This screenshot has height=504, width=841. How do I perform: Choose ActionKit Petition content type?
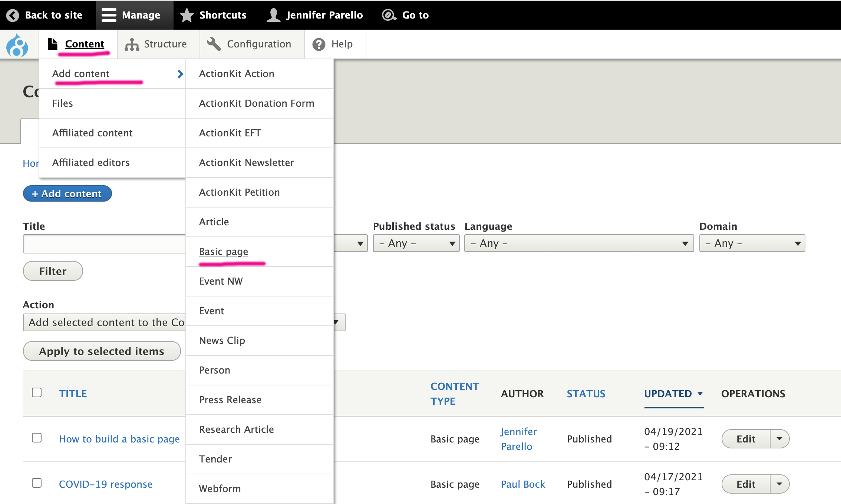coord(259,192)
